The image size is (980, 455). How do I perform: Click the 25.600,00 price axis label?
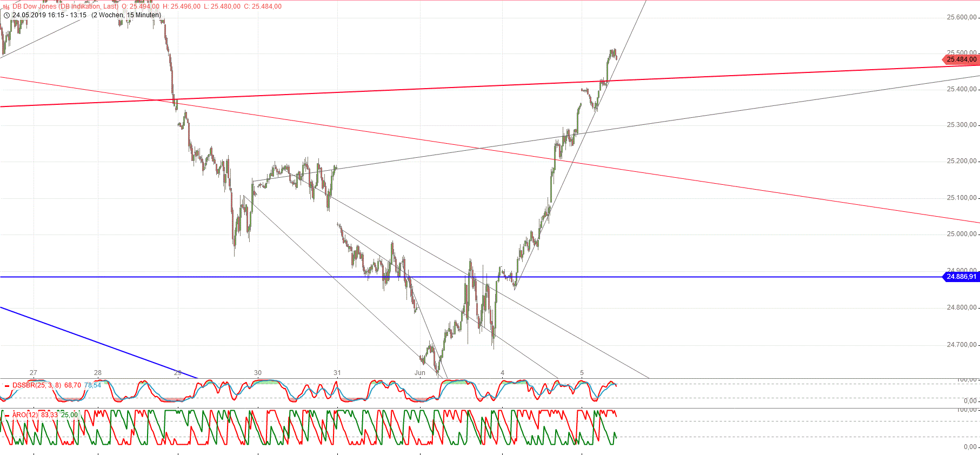tap(962, 17)
